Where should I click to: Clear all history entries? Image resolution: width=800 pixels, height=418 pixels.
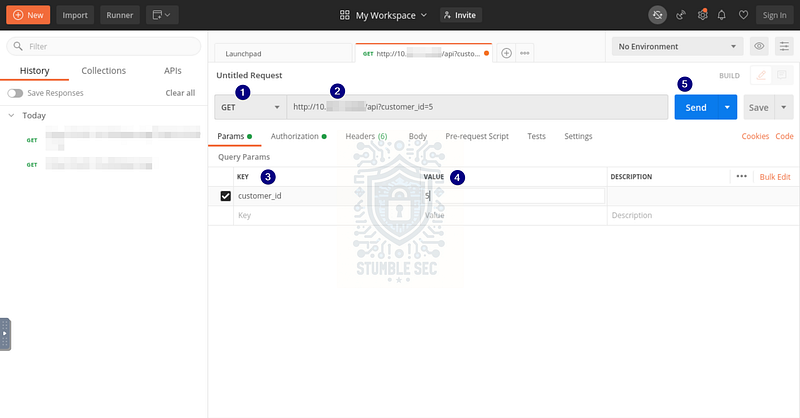point(180,93)
